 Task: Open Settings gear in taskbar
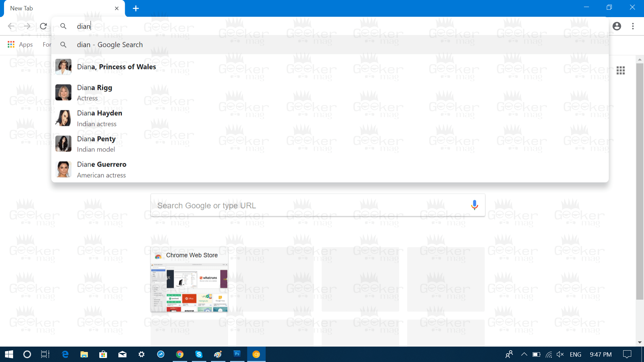point(142,354)
